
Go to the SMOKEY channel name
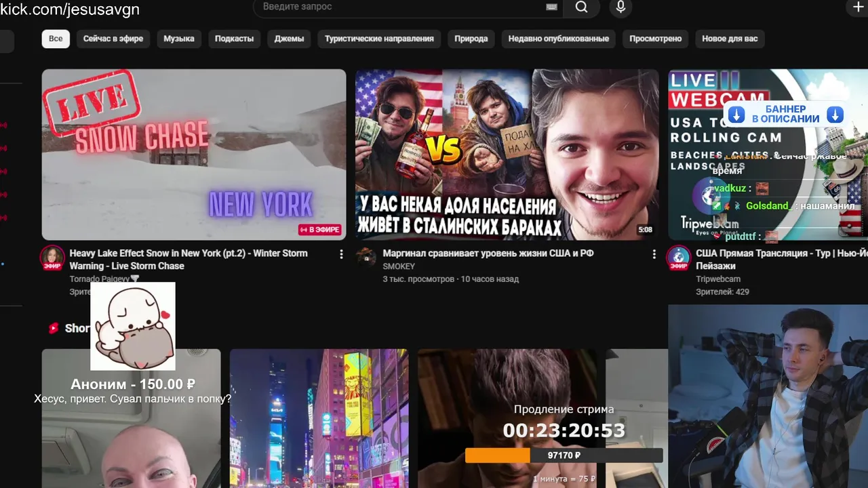coord(399,266)
